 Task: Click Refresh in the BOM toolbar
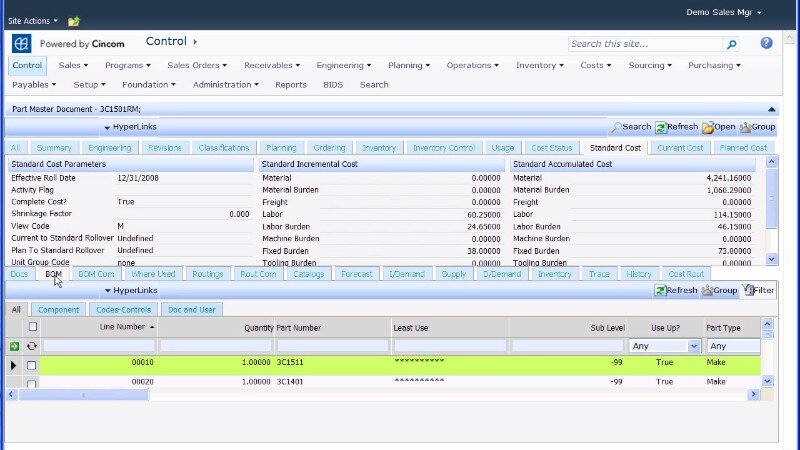(x=675, y=290)
